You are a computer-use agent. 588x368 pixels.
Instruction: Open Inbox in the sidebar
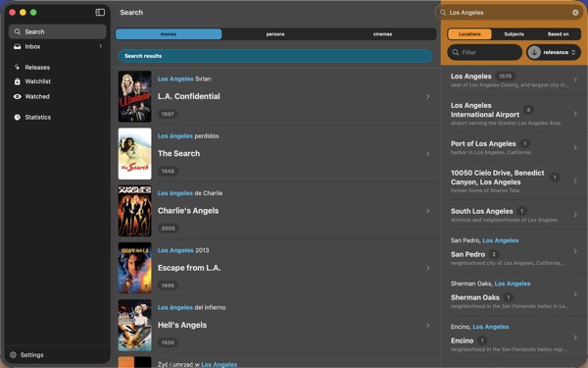[58, 46]
